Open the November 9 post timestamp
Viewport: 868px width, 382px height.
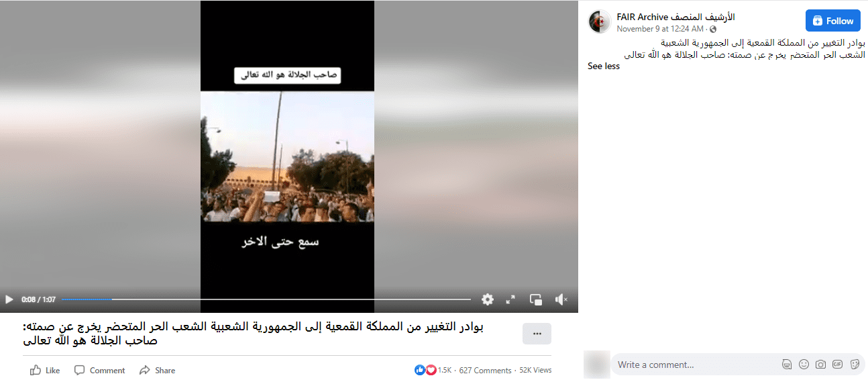click(660, 29)
